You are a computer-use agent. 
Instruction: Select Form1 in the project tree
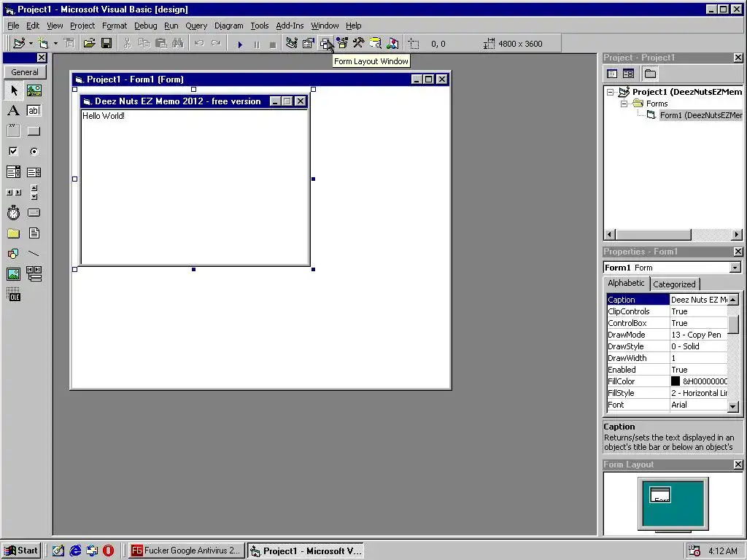click(701, 115)
